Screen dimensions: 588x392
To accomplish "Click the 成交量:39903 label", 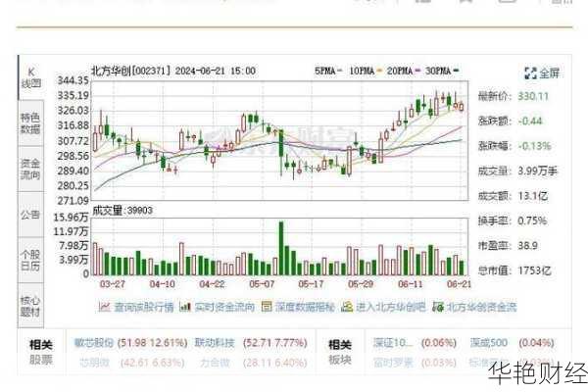I will click(x=122, y=211).
